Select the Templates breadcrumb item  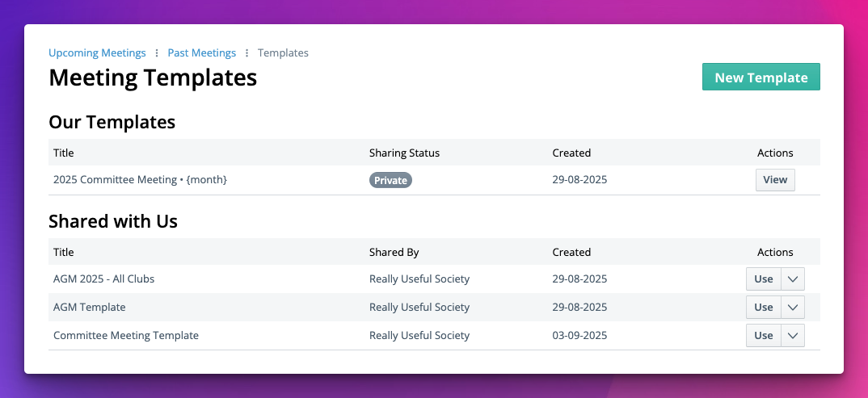[x=283, y=53]
